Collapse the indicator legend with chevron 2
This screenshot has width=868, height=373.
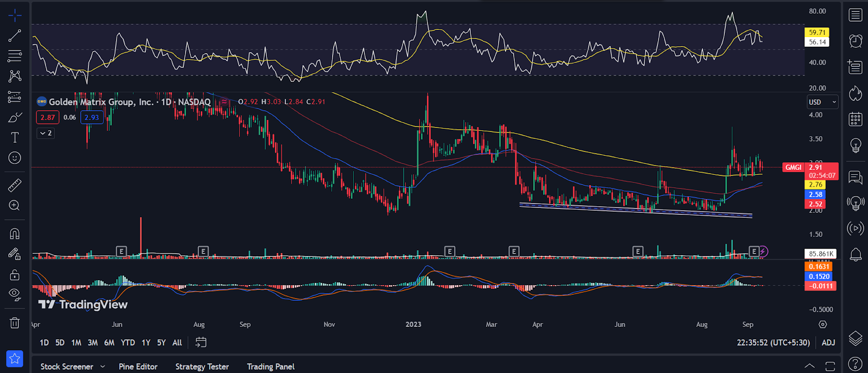pos(46,133)
